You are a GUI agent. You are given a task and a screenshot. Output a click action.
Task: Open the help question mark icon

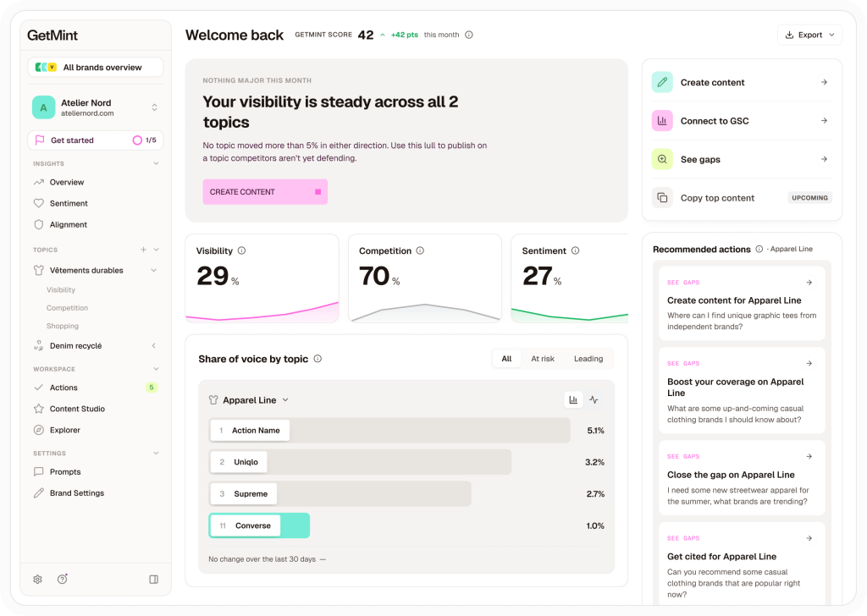[63, 579]
